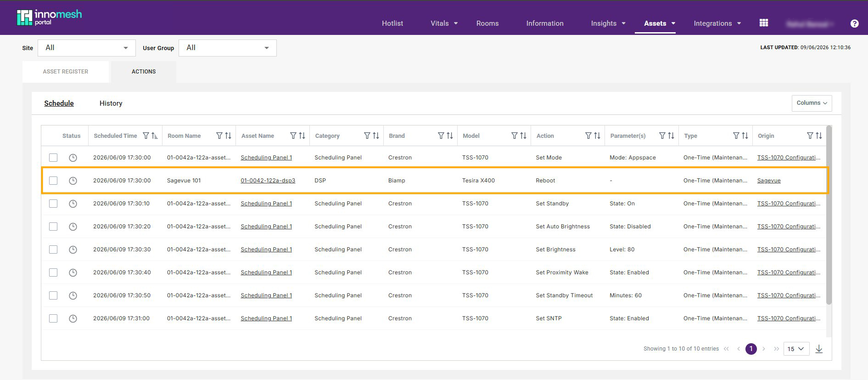The width and height of the screenshot is (868, 380).
Task: Go to next page arrow
Action: point(764,349)
